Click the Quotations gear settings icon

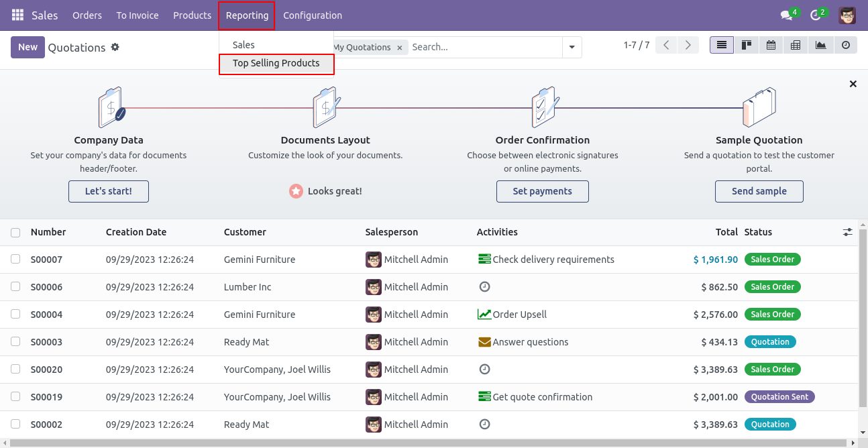pos(115,47)
